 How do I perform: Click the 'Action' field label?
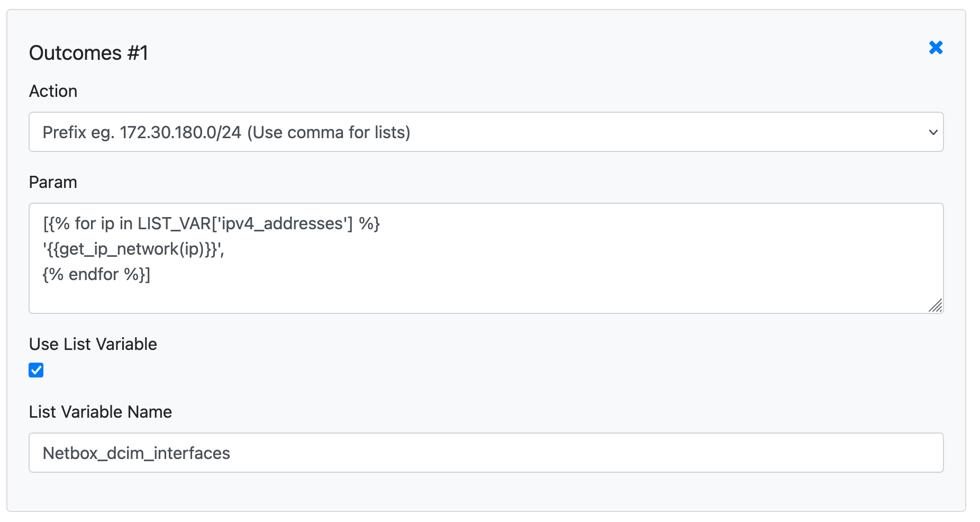(x=53, y=91)
